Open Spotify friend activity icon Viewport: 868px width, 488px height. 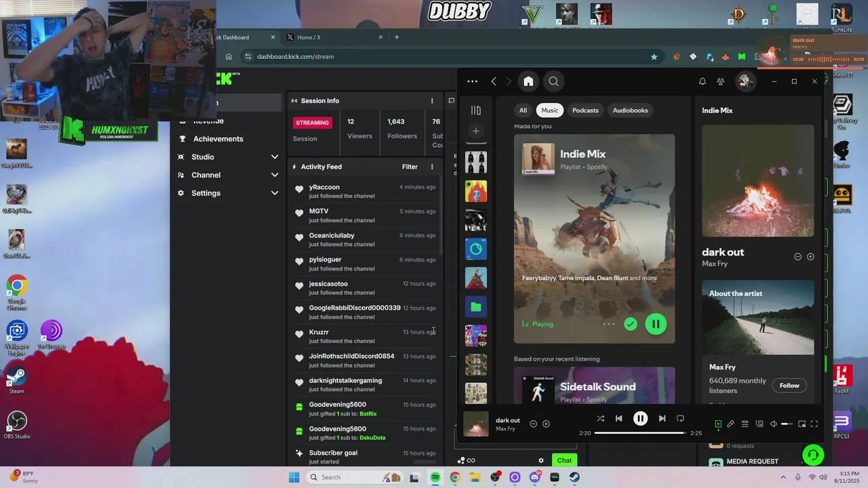(721, 81)
